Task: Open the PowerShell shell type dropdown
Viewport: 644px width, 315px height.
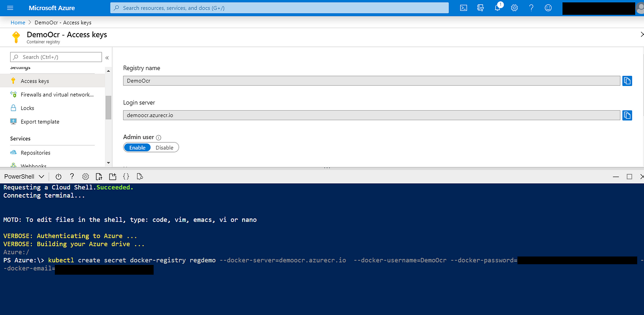Action: 24,177
